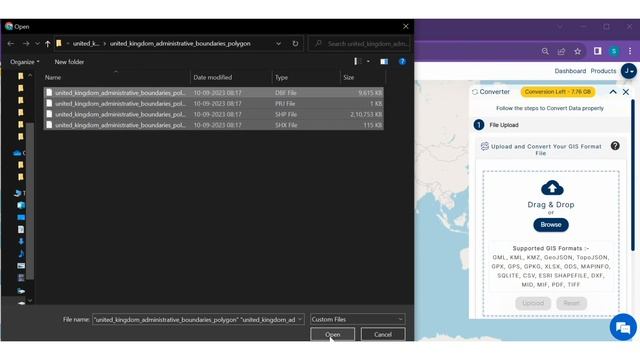This screenshot has height=360, width=640.
Task: Go forward in the Open dialog
Action: (x=26, y=43)
